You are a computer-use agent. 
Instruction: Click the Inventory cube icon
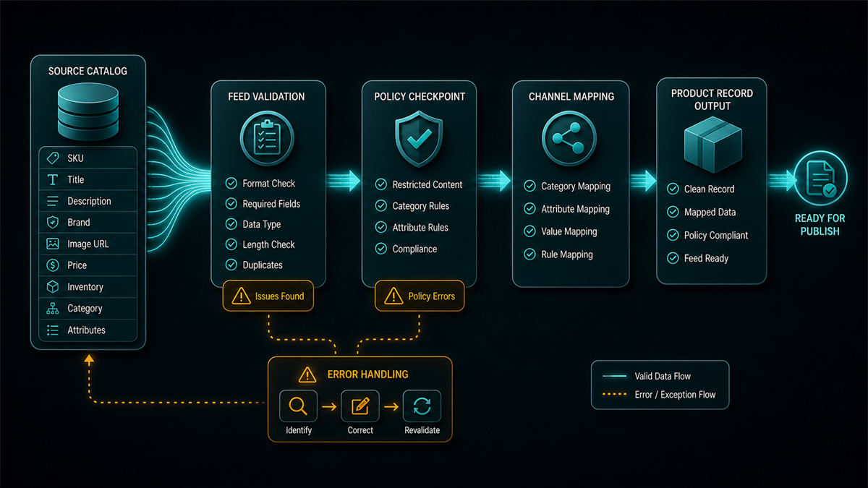(x=53, y=287)
